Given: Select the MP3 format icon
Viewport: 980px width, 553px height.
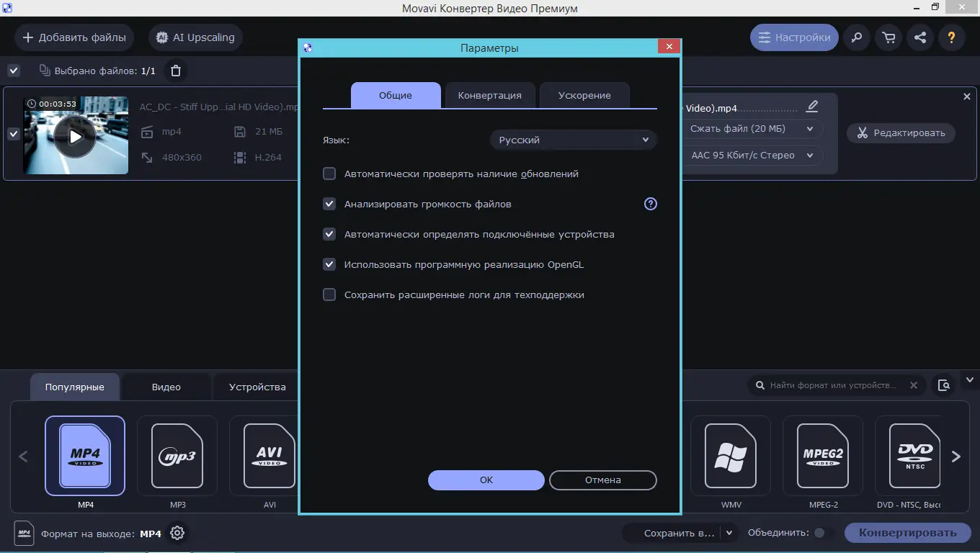Looking at the screenshot, I should [177, 456].
